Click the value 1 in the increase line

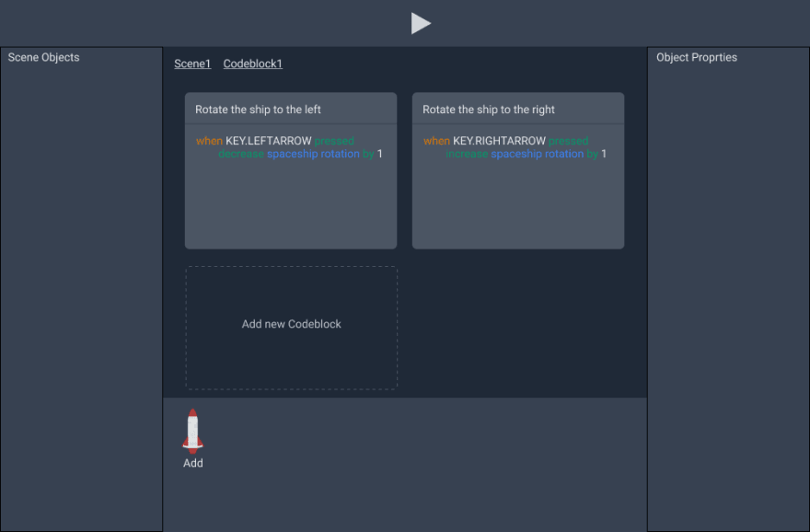604,154
